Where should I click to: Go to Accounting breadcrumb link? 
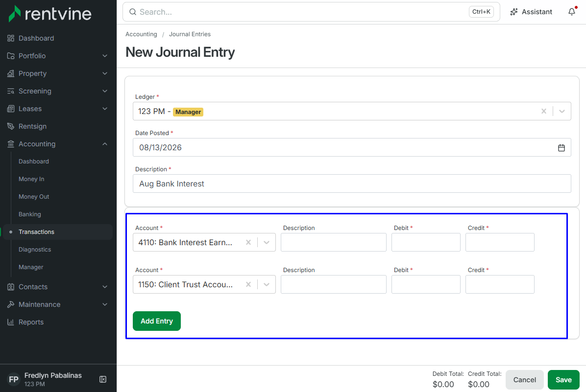pos(141,34)
